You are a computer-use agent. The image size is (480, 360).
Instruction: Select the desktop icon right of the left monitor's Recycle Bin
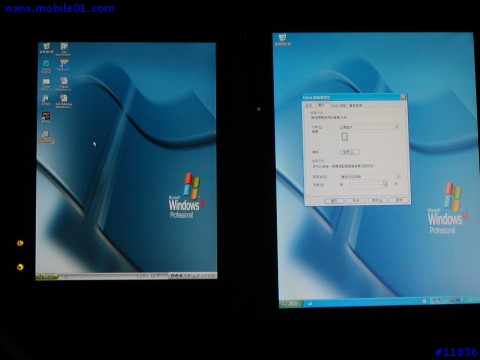tap(63, 49)
